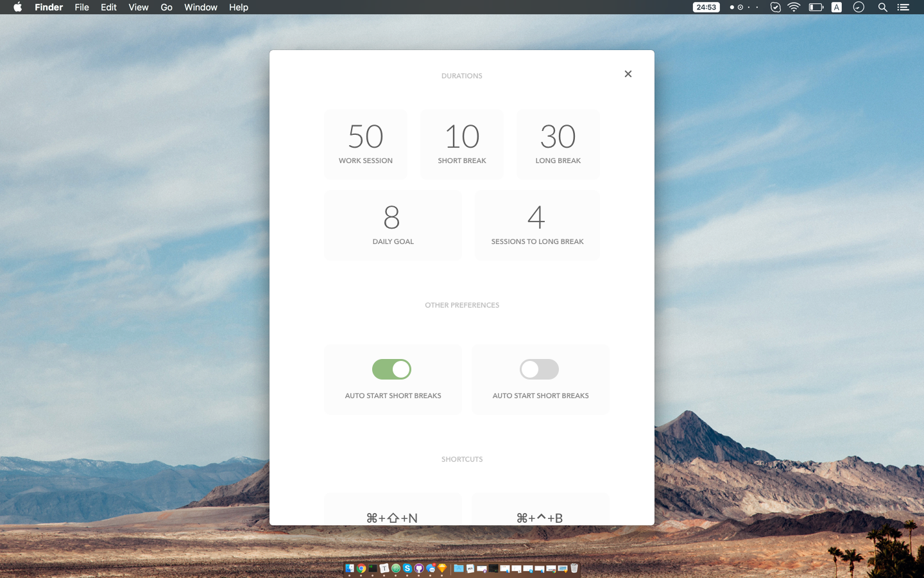Screen dimensions: 924x578
Task: Open Notification Center list icon
Action: [x=903, y=7]
